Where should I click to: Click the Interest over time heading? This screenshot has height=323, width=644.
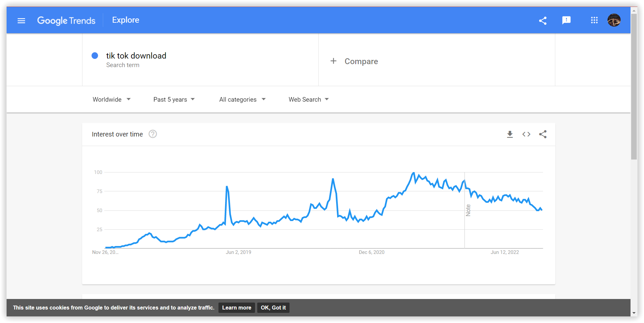[117, 134]
